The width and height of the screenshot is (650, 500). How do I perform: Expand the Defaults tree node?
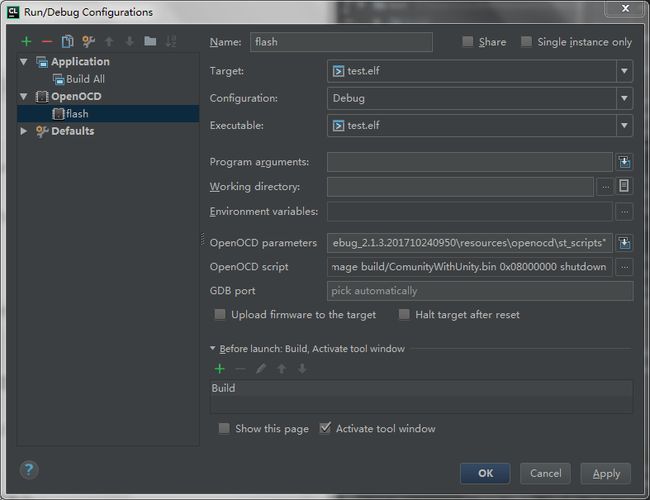pos(24,131)
